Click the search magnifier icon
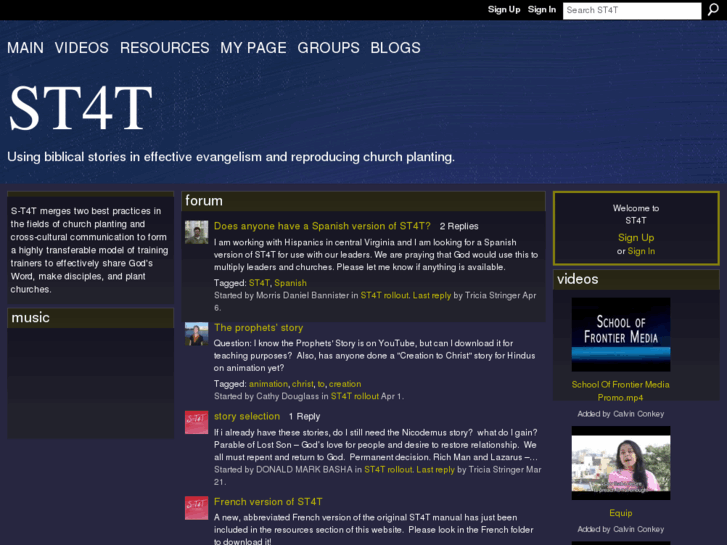 713,9
